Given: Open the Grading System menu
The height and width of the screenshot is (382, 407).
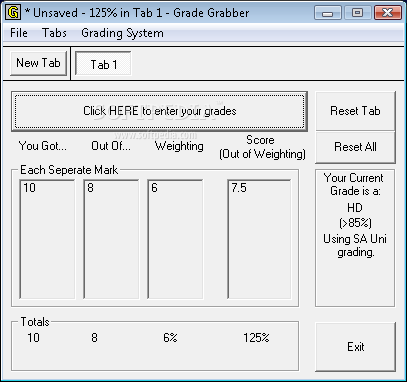Looking at the screenshot, I should click(x=122, y=33).
